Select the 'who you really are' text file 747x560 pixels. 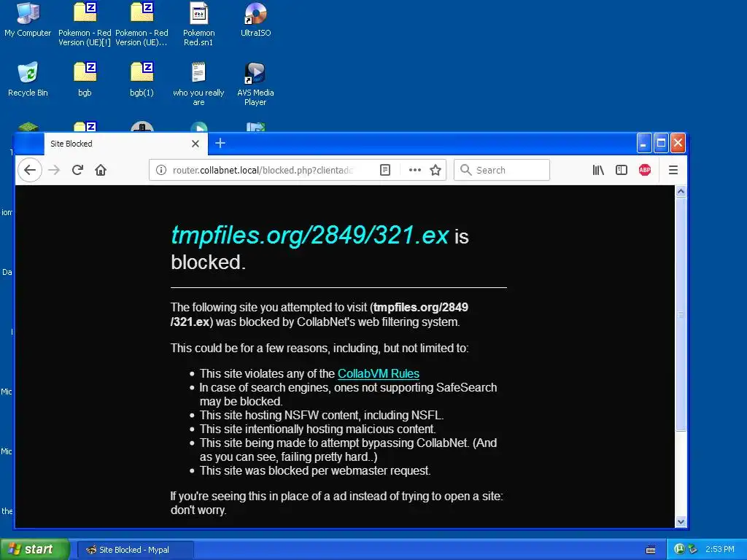pyautogui.click(x=198, y=84)
